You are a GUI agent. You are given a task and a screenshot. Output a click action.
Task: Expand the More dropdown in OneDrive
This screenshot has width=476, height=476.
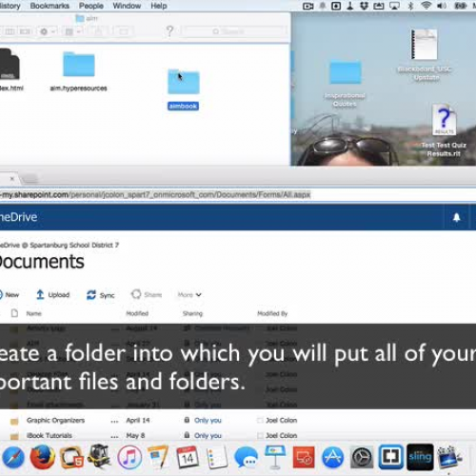[189, 295]
